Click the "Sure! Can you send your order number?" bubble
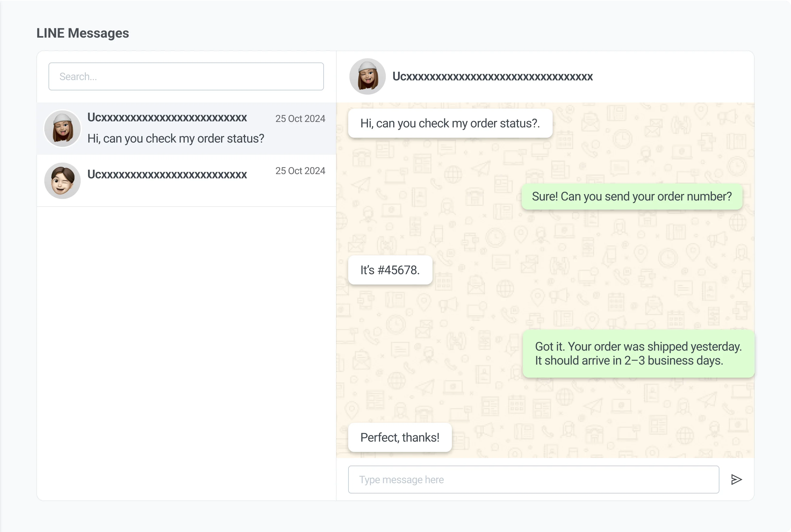791x532 pixels. coord(631,197)
